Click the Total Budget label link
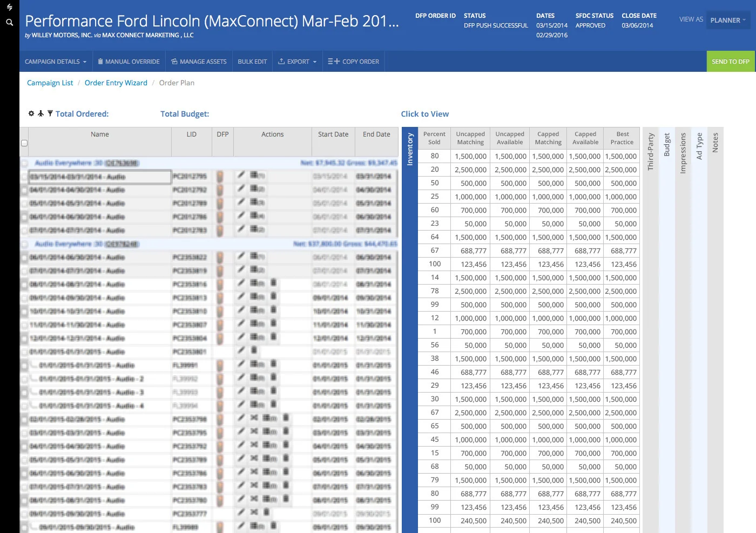Image resolution: width=756 pixels, height=533 pixels. tap(185, 114)
